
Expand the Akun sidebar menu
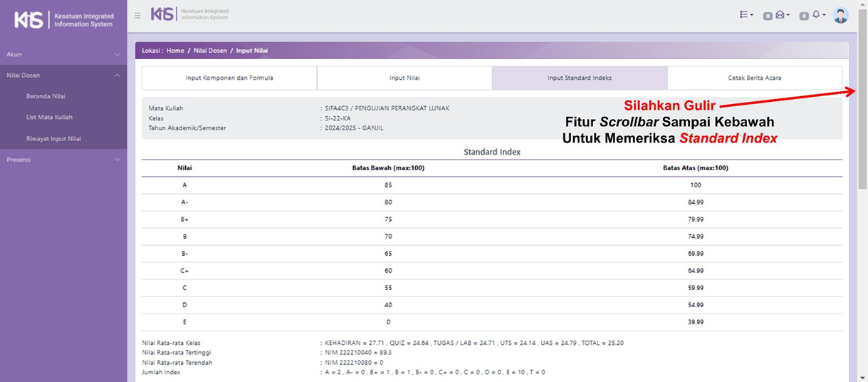pyautogui.click(x=63, y=54)
